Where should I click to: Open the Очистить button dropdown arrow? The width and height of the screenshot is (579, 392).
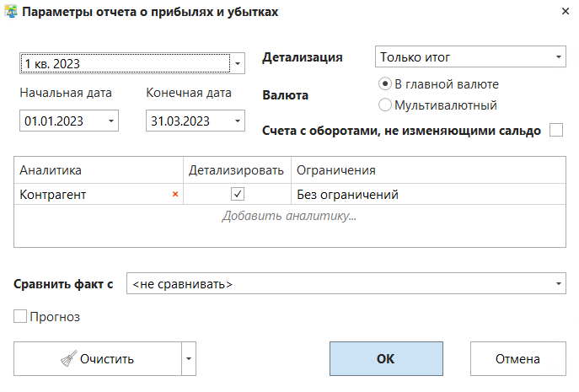click(x=189, y=358)
